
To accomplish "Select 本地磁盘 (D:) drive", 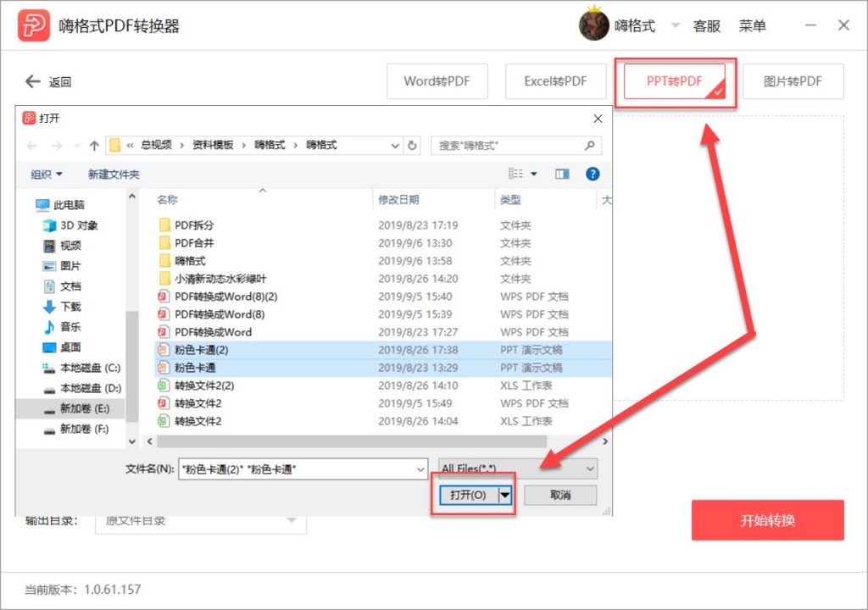I will tap(82, 388).
